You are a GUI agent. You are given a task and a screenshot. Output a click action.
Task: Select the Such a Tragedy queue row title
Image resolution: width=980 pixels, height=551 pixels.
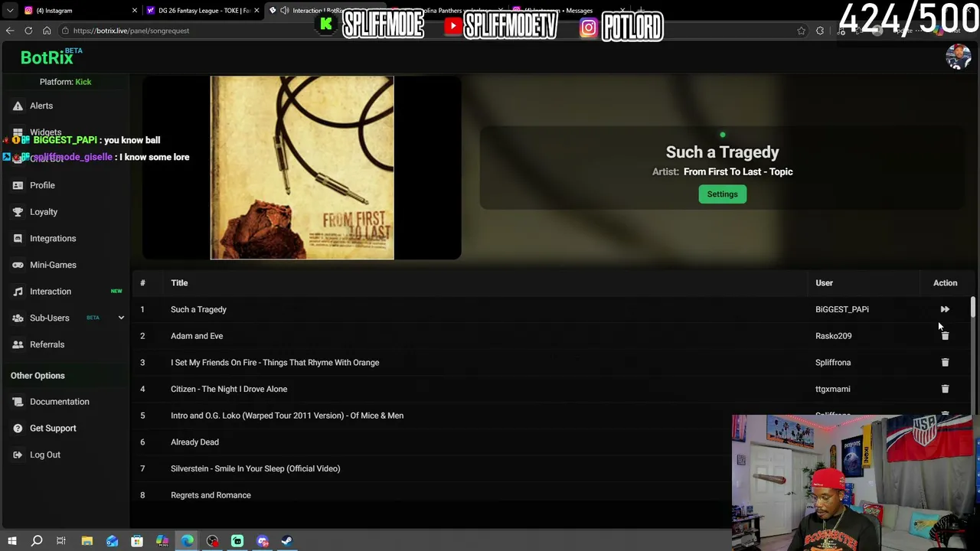click(198, 309)
